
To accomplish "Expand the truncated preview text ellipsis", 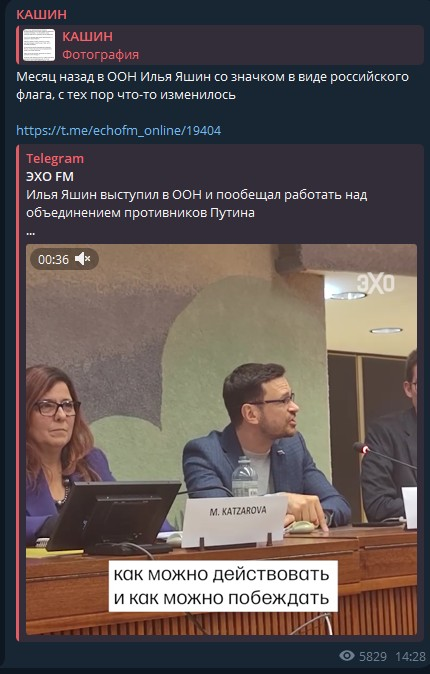I will 31,233.
